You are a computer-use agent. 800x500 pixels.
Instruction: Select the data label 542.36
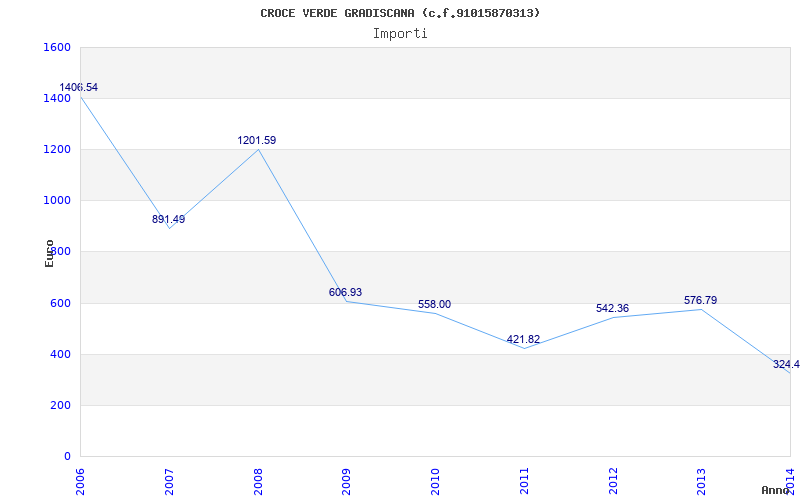(x=612, y=309)
